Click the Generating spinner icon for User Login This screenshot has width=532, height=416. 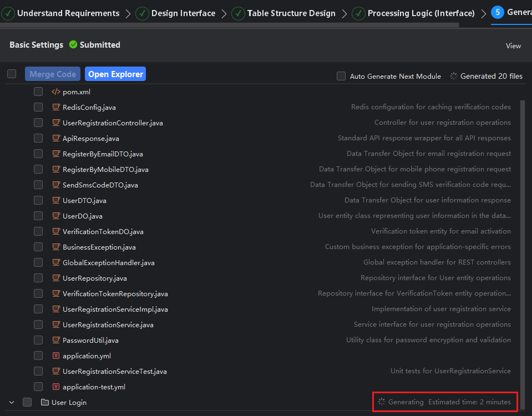pos(381,402)
